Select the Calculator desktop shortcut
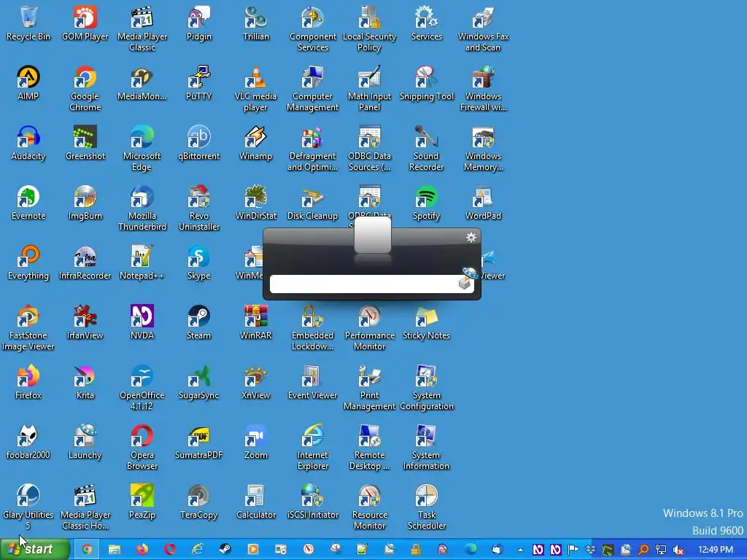 tap(256, 502)
